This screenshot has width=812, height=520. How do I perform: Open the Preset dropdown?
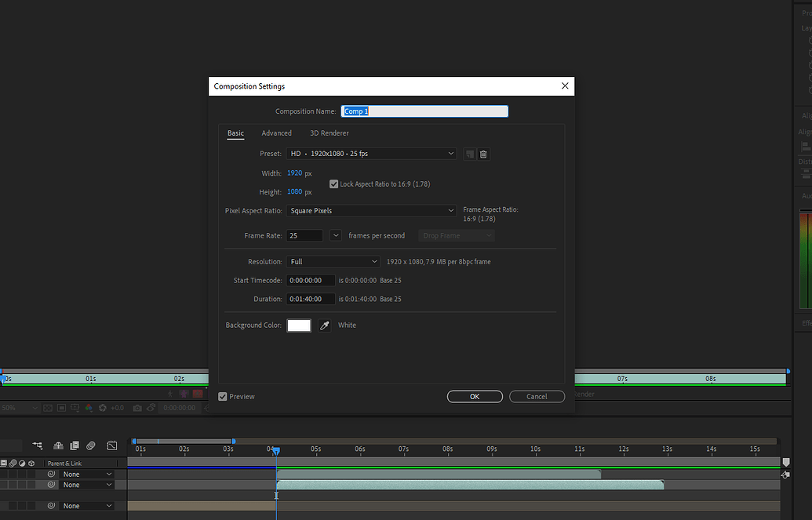click(x=371, y=154)
